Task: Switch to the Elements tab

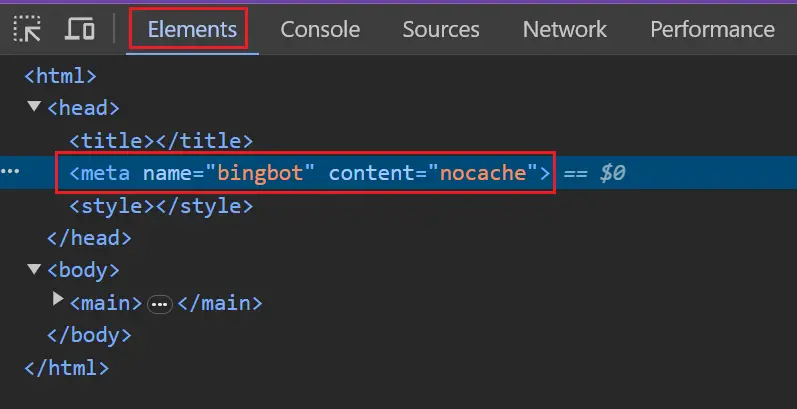Action: point(193,29)
